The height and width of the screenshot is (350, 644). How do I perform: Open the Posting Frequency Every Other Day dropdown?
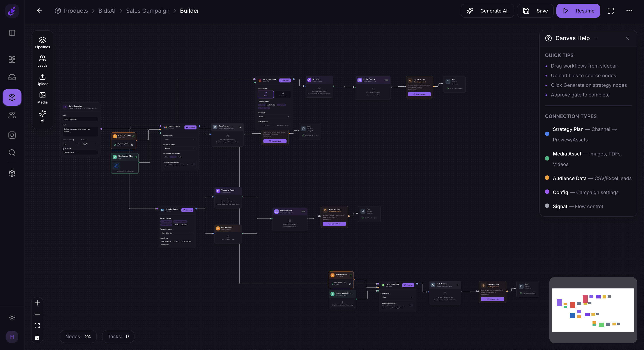click(177, 233)
